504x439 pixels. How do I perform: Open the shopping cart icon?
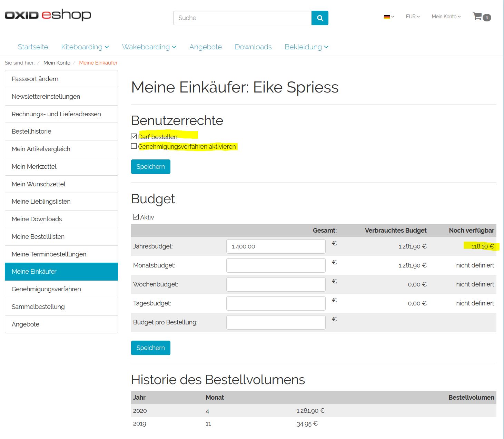477,17
